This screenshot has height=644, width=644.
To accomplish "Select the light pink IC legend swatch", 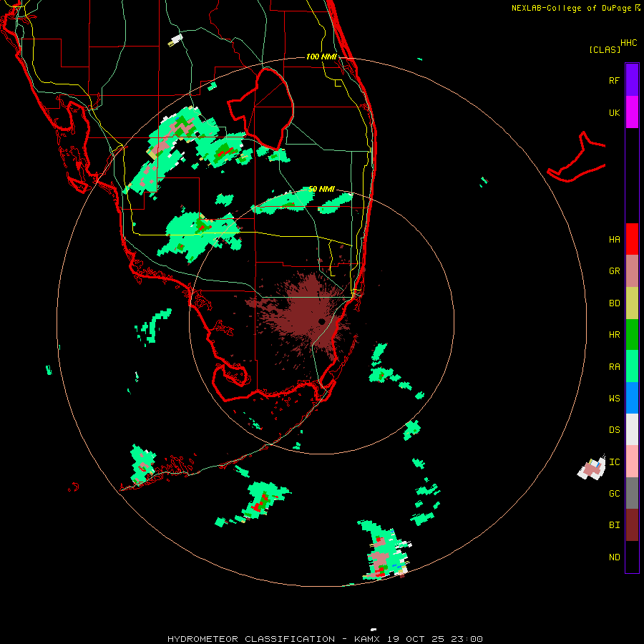I will click(632, 462).
